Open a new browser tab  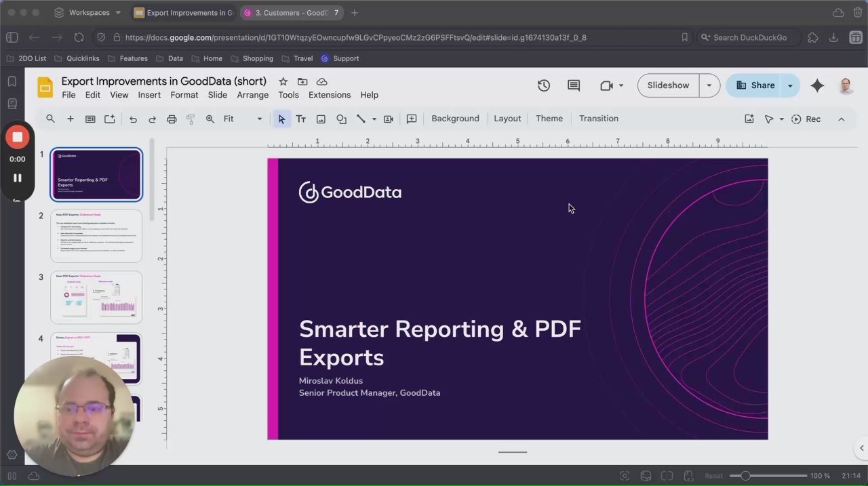point(355,12)
